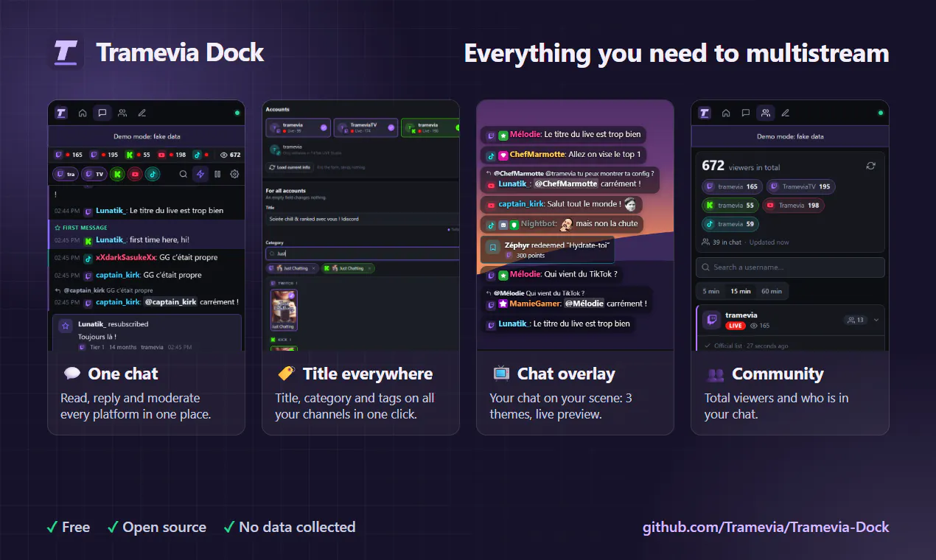Image resolution: width=936 pixels, height=560 pixels.
Task: Deselect the TrameviaTV account card
Action: pos(366,127)
